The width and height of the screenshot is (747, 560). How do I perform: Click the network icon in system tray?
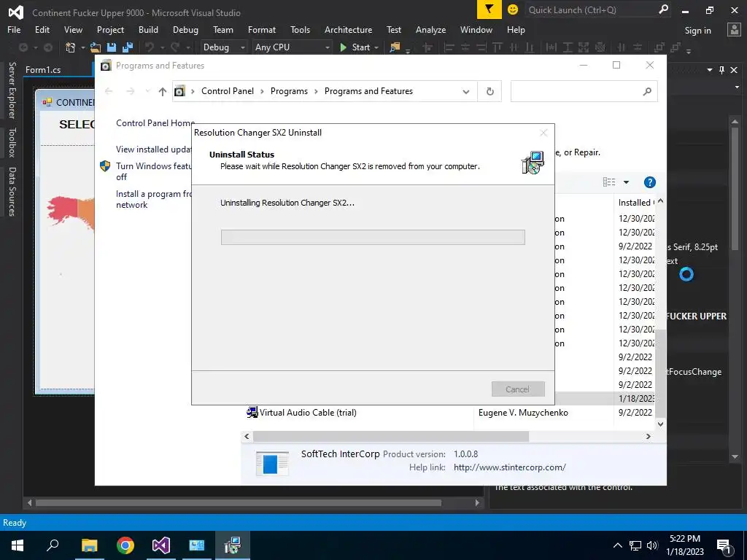(x=635, y=545)
